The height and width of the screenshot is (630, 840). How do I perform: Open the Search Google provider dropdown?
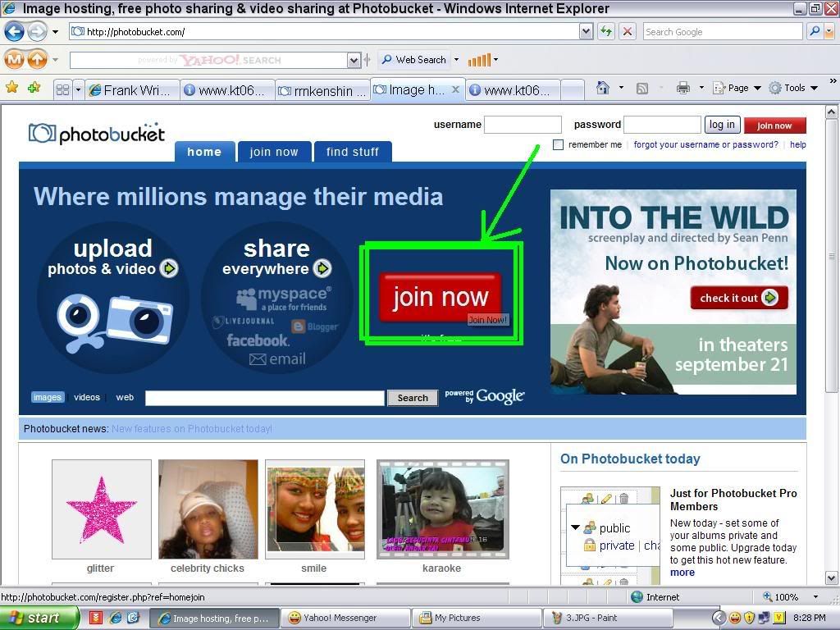pyautogui.click(x=829, y=32)
